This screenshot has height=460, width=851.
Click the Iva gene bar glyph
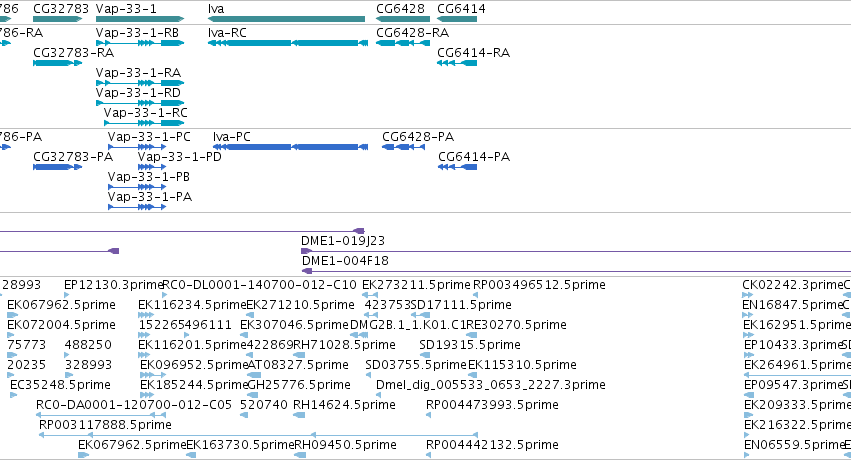(286, 19)
